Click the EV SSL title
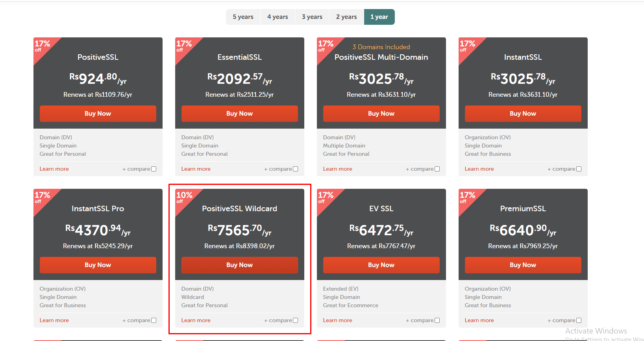 (381, 209)
